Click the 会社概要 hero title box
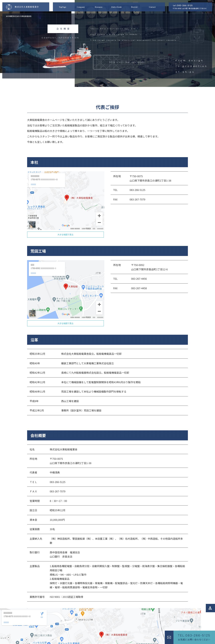 (x=63, y=29)
